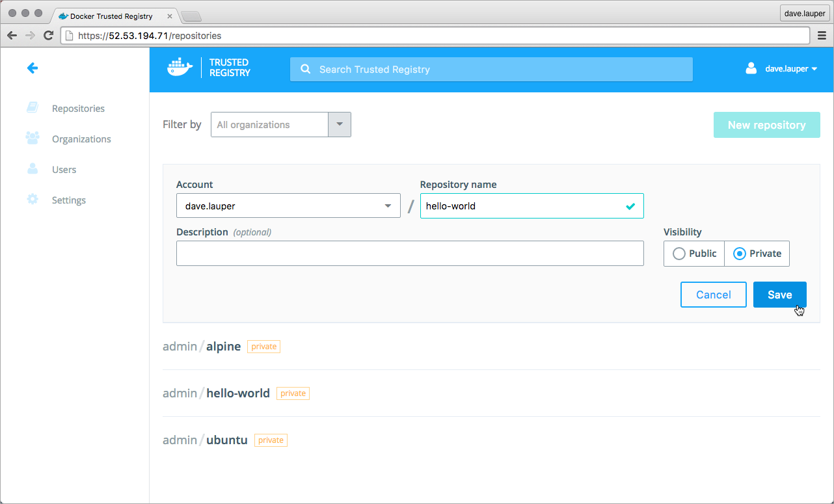This screenshot has height=504, width=834.
Task: Click the Repositories book icon
Action: (33, 108)
